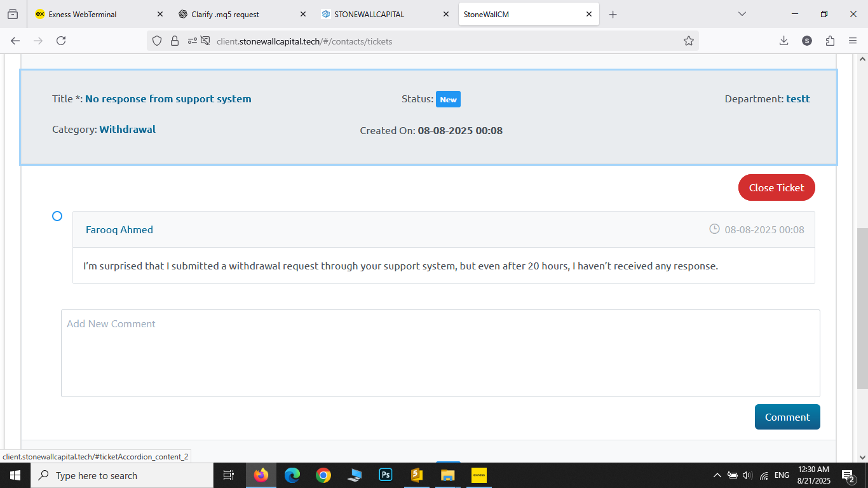Image resolution: width=868 pixels, height=488 pixels.
Task: Click the site security padlock icon
Action: [175, 41]
